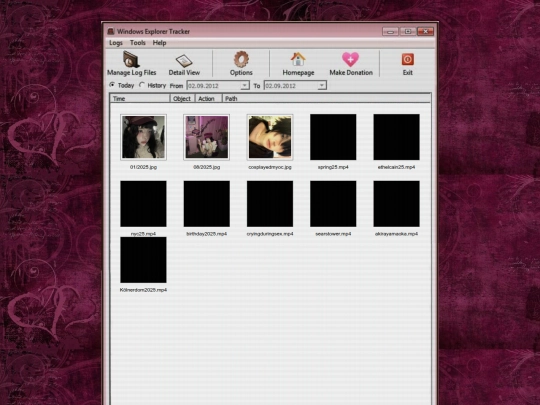540x405 pixels.
Task: Click the spring25.mp4 file name
Action: 333,167
